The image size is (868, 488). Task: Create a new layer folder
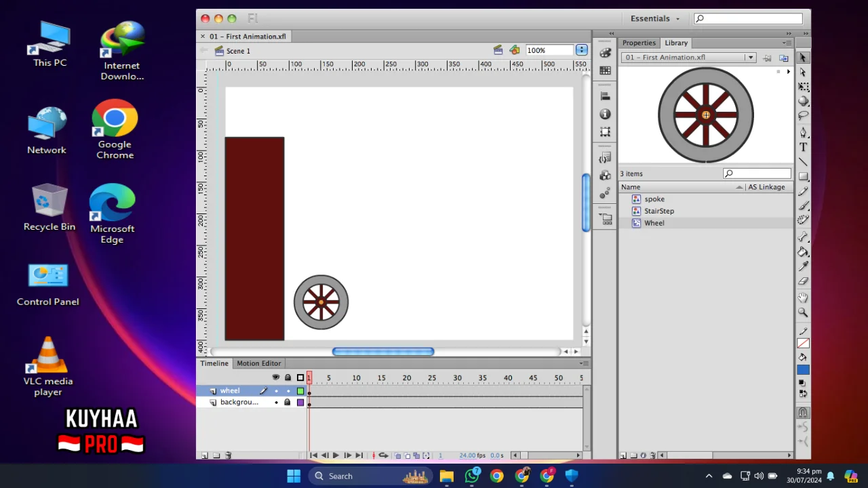[216, 455]
